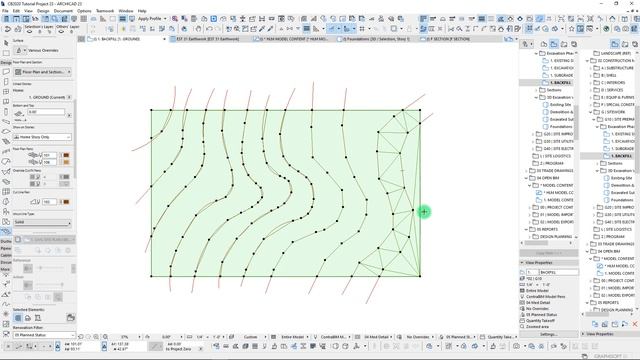Open the Floor Plan and Section dropdown

point(42,72)
